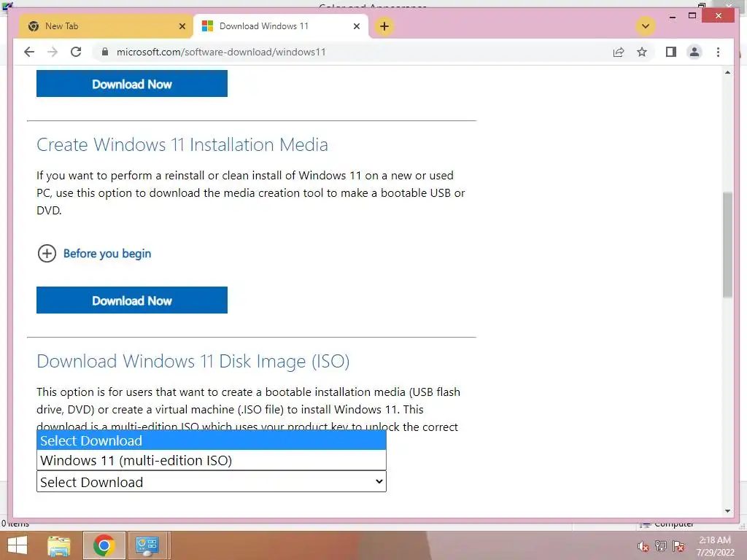This screenshot has width=747, height=560.
Task: Click the page scrollbar down arrow
Action: 727,511
